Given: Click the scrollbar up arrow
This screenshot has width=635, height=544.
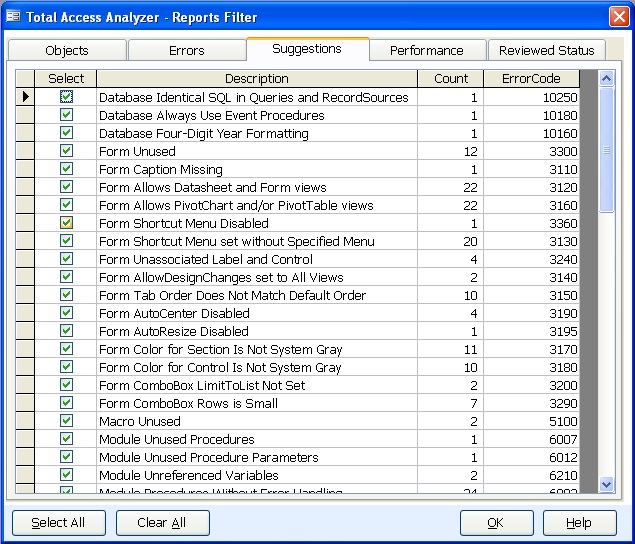Looking at the screenshot, I should click(x=606, y=78).
